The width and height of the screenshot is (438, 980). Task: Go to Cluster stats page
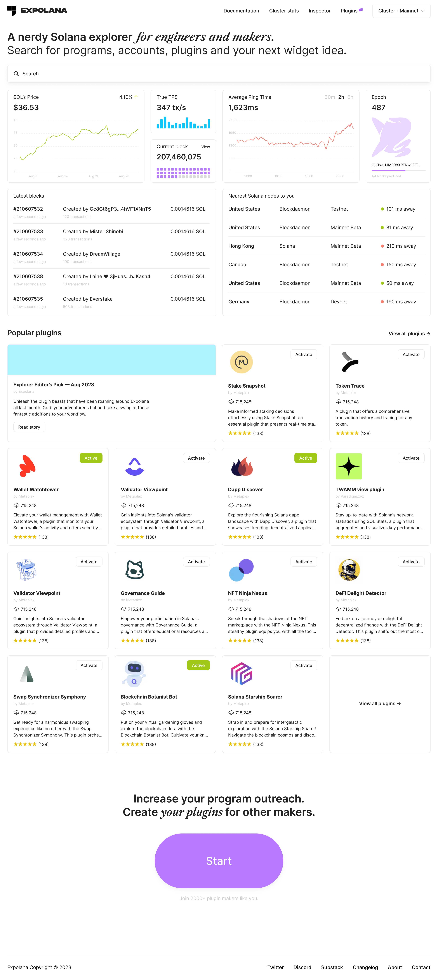(x=283, y=11)
